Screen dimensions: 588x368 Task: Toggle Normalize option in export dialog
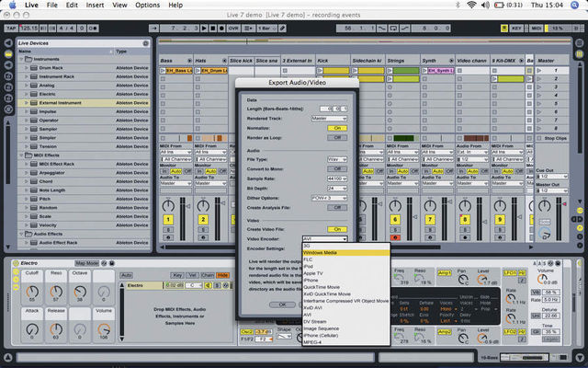tap(337, 128)
